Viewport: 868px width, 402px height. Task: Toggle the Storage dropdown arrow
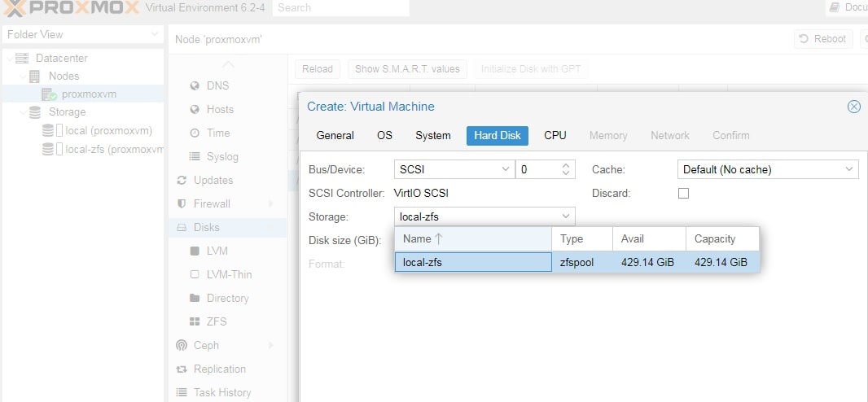coord(566,216)
